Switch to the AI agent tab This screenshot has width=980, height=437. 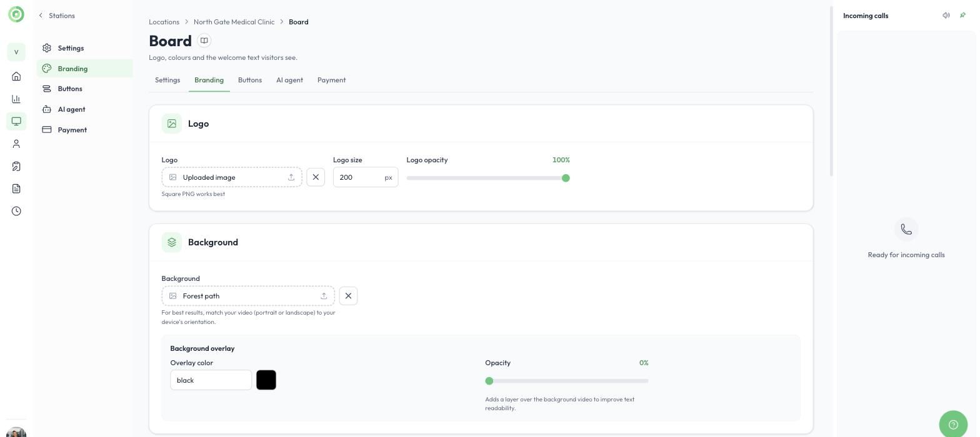coord(289,80)
